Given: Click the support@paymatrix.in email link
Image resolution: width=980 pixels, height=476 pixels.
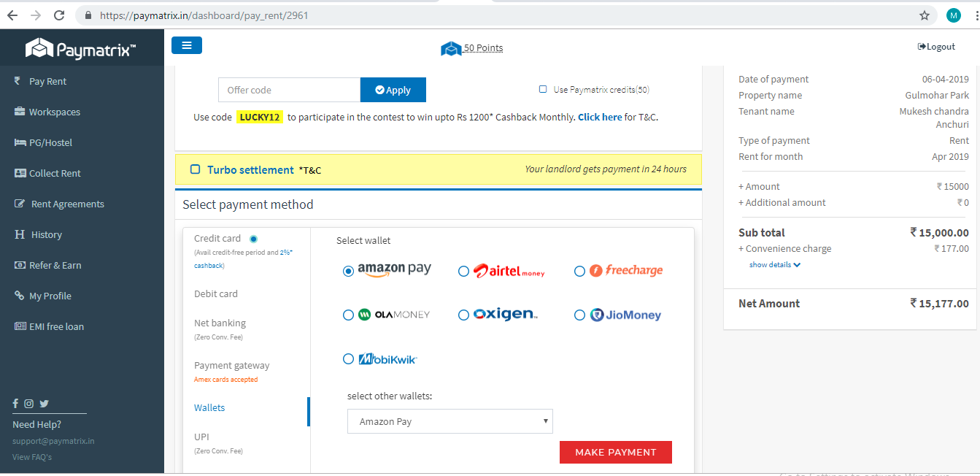Looking at the screenshot, I should [x=53, y=441].
